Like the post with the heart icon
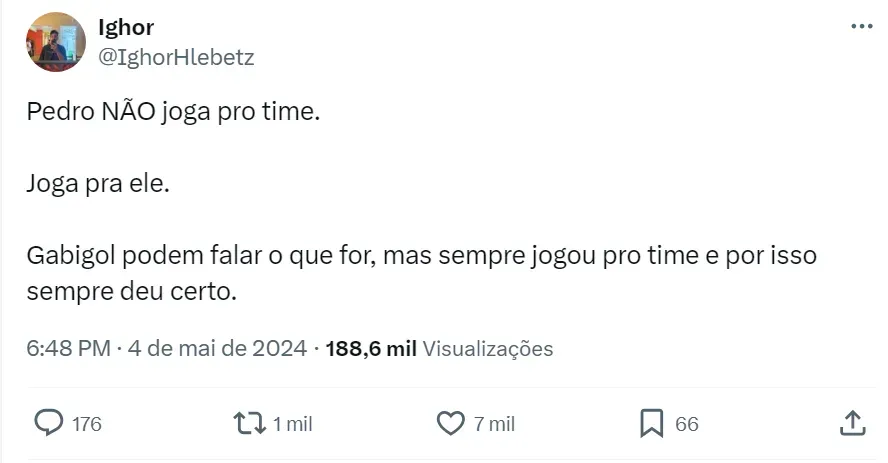 (452, 423)
